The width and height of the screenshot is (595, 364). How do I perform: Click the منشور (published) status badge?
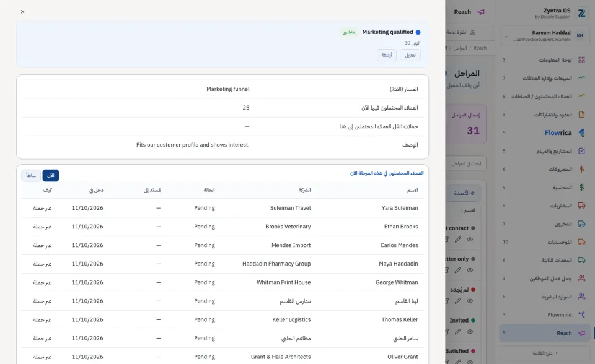coord(349,32)
